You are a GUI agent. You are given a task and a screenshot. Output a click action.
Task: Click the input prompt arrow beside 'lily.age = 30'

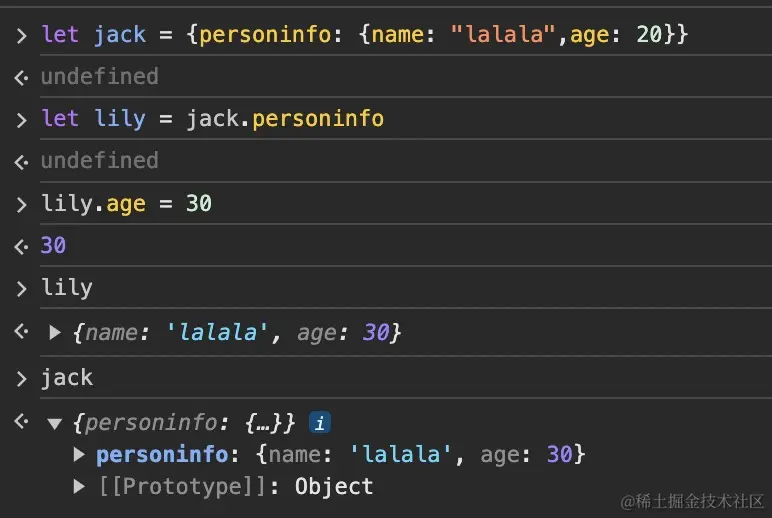(x=21, y=204)
